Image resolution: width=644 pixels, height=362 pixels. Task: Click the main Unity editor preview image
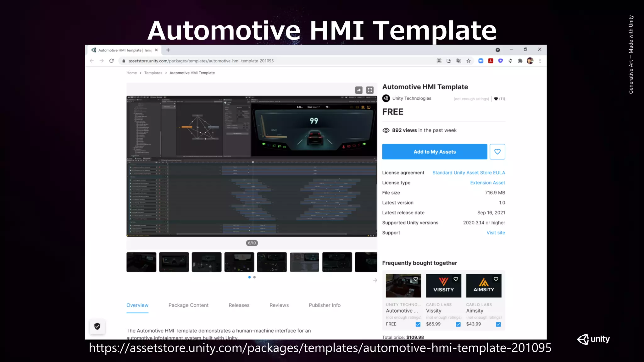pyautogui.click(x=252, y=166)
